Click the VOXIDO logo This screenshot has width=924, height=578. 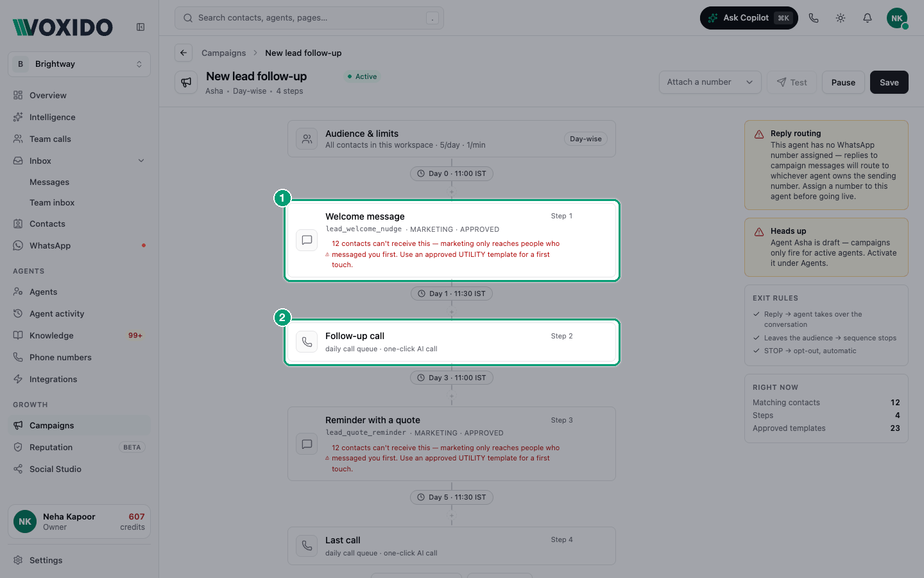click(x=63, y=27)
